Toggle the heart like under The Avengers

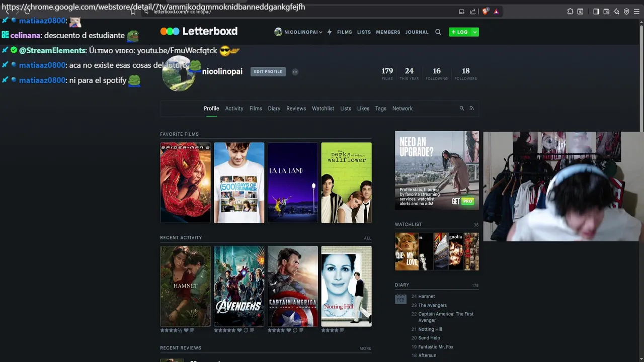coord(239,330)
